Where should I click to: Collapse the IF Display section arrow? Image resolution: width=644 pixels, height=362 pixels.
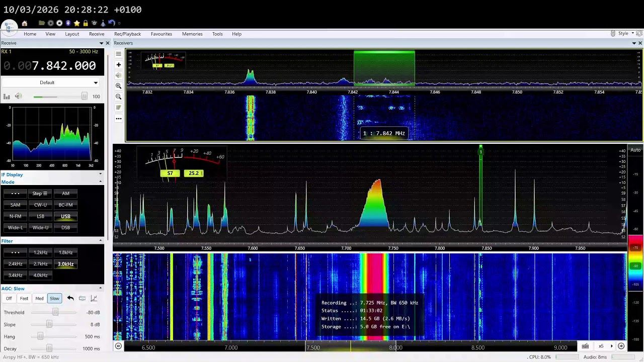click(100, 175)
